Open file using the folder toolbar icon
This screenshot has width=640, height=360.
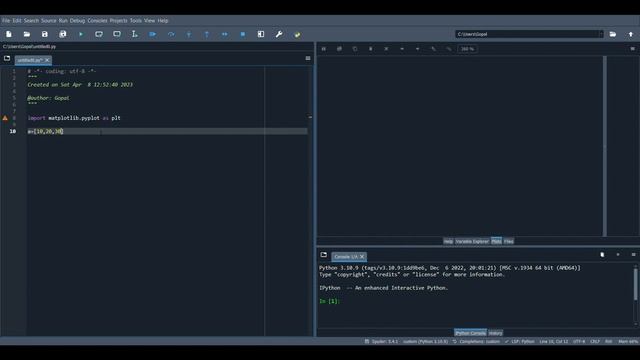pyautogui.click(x=27, y=34)
